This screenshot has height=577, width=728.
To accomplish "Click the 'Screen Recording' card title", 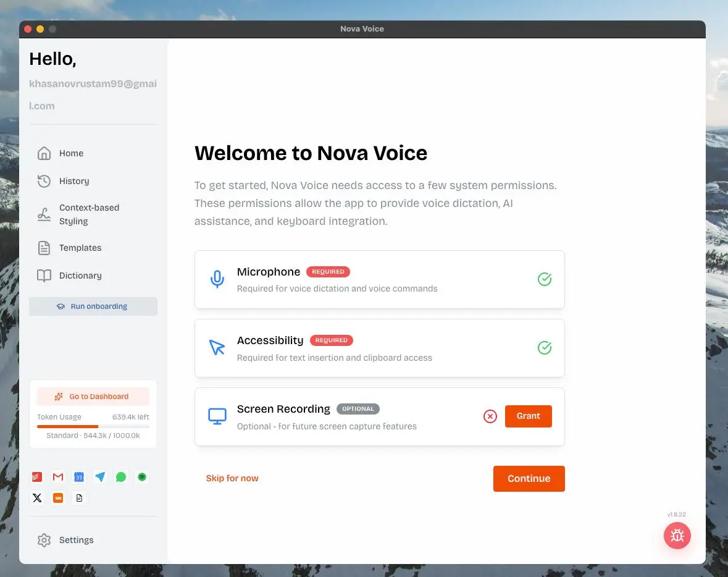I will (283, 409).
